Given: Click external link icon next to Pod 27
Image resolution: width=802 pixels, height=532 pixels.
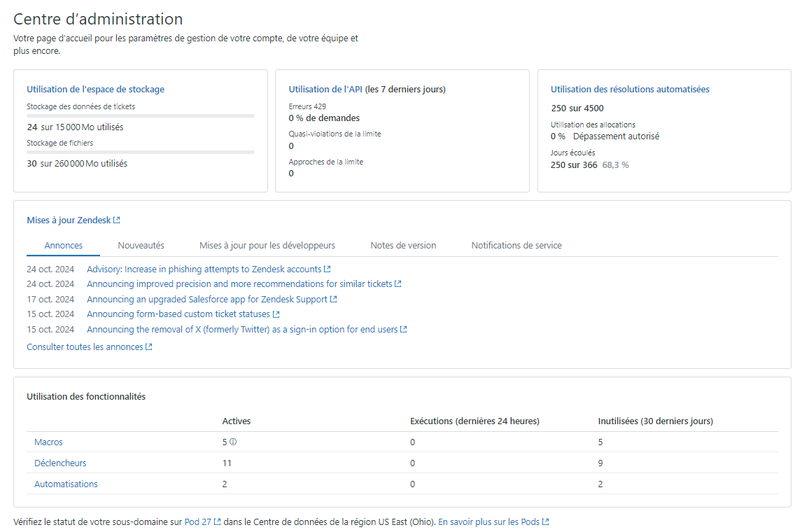Looking at the screenshot, I should coord(218,521).
